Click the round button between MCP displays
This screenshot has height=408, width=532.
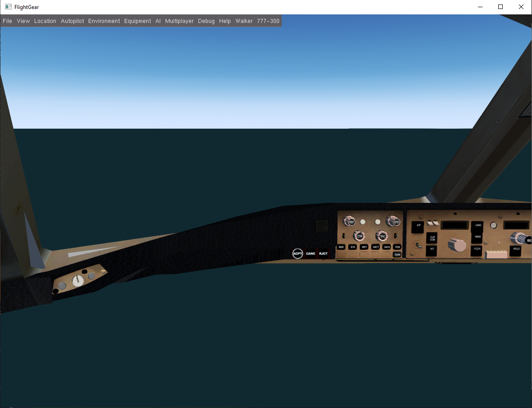point(494,225)
